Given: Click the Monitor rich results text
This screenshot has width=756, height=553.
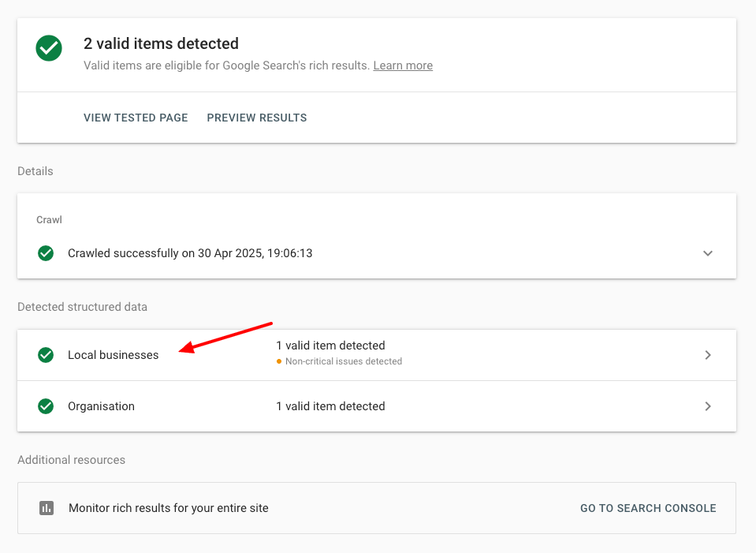Looking at the screenshot, I should (x=168, y=508).
